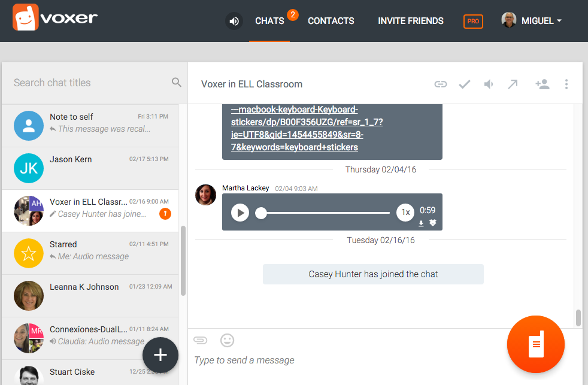Viewport: 588px width, 385px height.
Task: Click the add participant icon
Action: click(542, 84)
